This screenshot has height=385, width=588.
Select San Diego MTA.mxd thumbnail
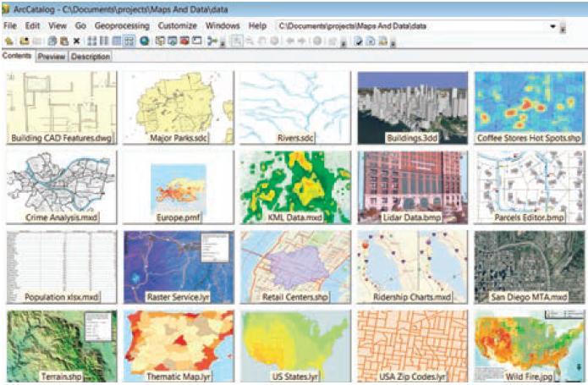click(529, 267)
